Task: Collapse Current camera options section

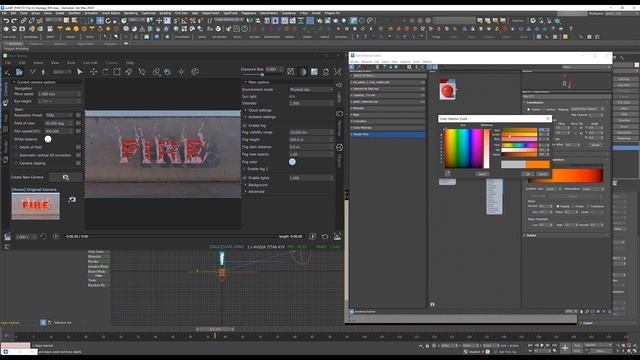Action: (14, 82)
